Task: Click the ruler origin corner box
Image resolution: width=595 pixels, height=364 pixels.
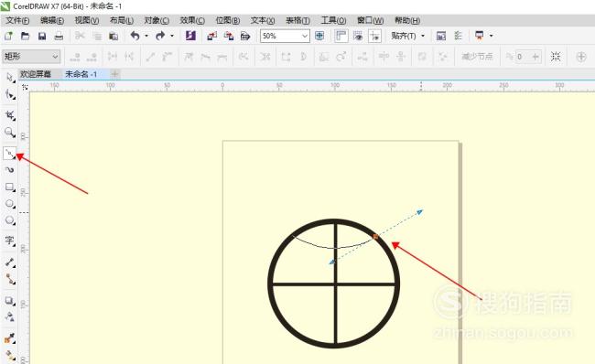Action: tap(25, 87)
